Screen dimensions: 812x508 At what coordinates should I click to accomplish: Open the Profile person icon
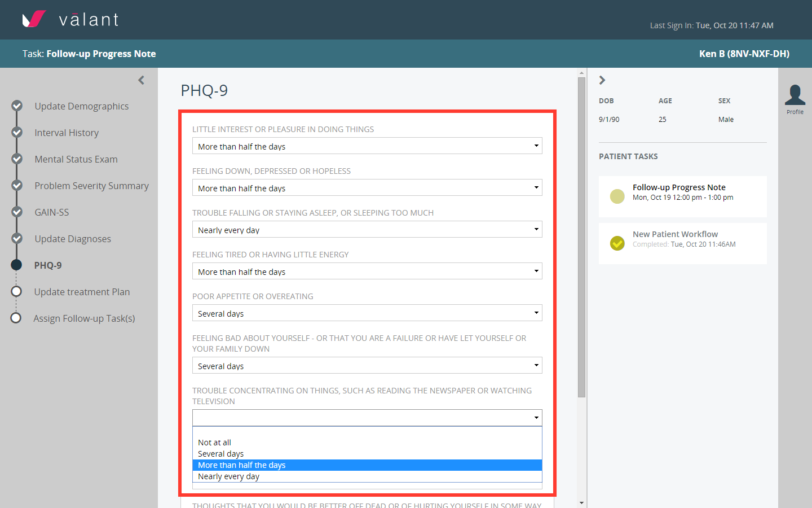pos(795,95)
